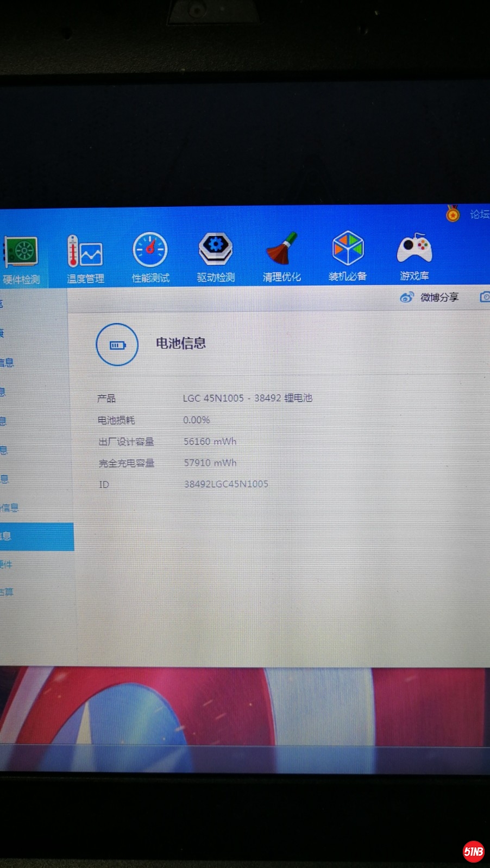490x868 pixels.
Task: Click the circular battery icon
Action: click(117, 345)
